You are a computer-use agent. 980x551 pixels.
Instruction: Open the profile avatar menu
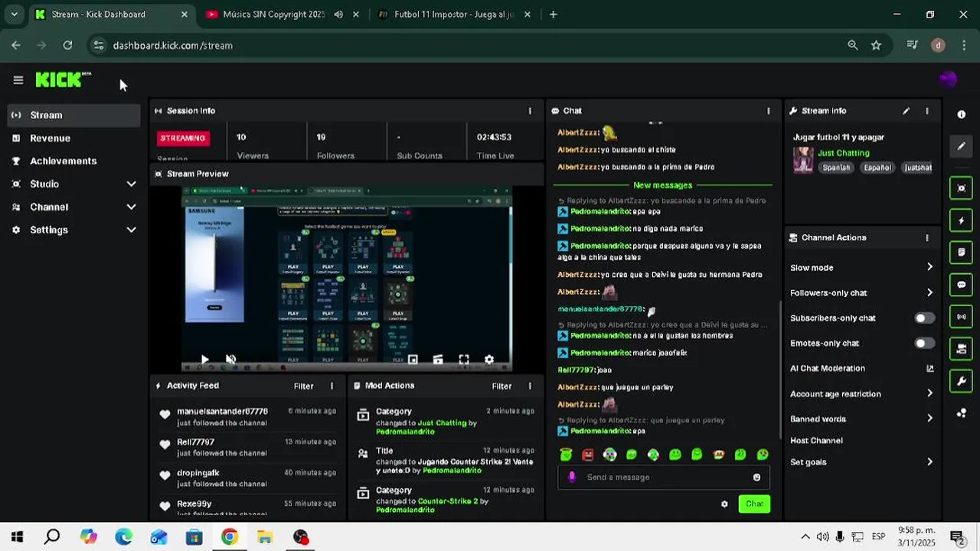948,80
